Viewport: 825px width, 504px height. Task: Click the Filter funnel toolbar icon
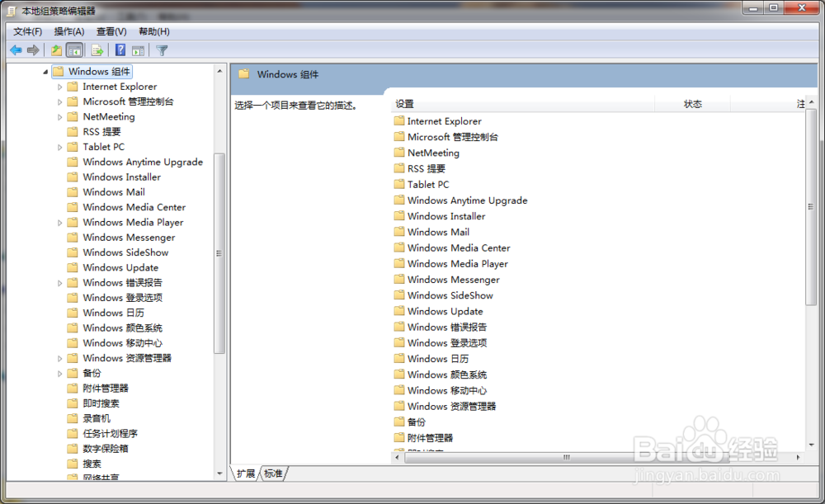coord(162,50)
